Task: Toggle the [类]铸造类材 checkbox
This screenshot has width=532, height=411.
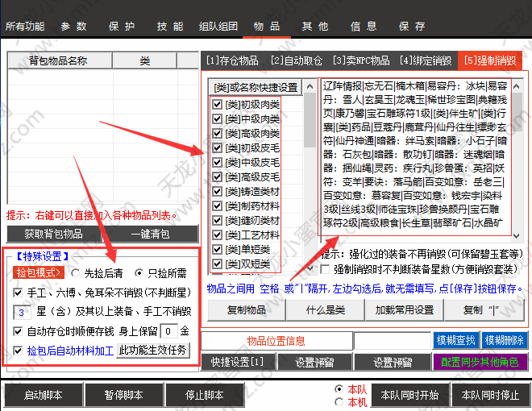Action: coord(217,192)
